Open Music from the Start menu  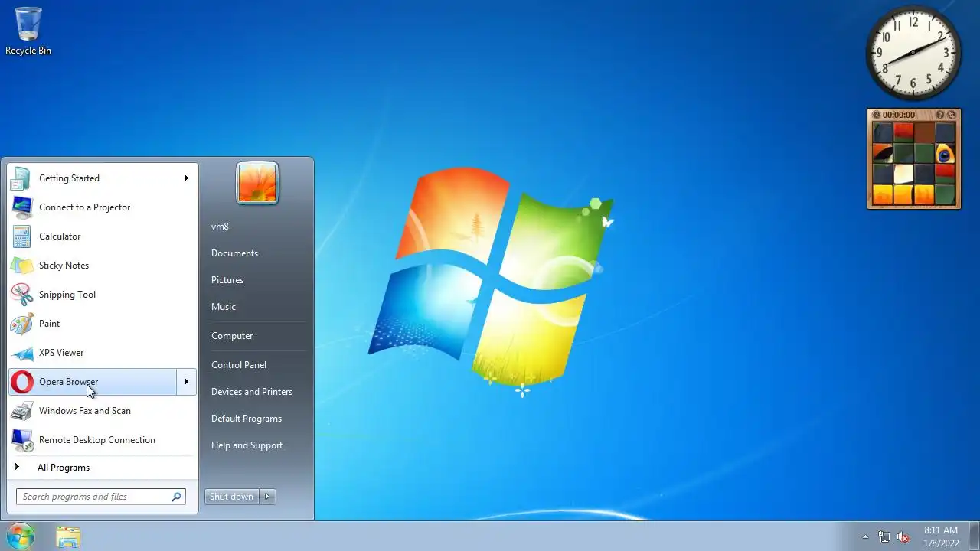point(224,307)
